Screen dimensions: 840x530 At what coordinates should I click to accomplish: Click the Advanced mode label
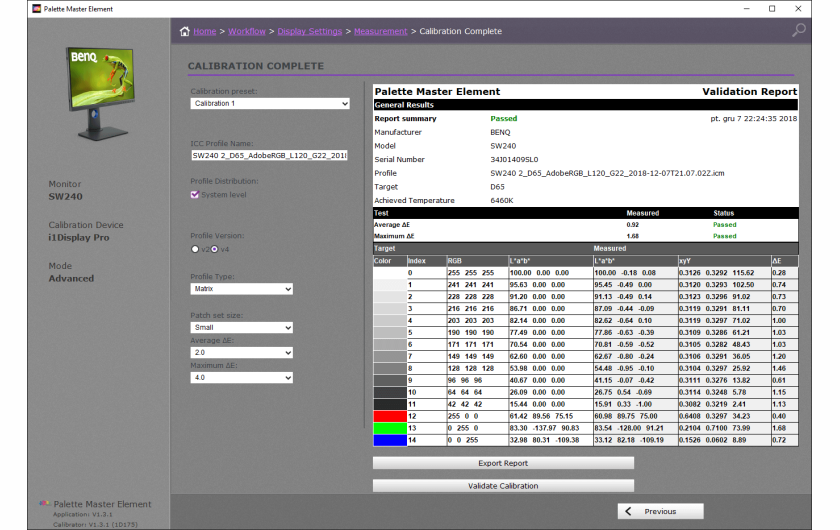pos(71,279)
